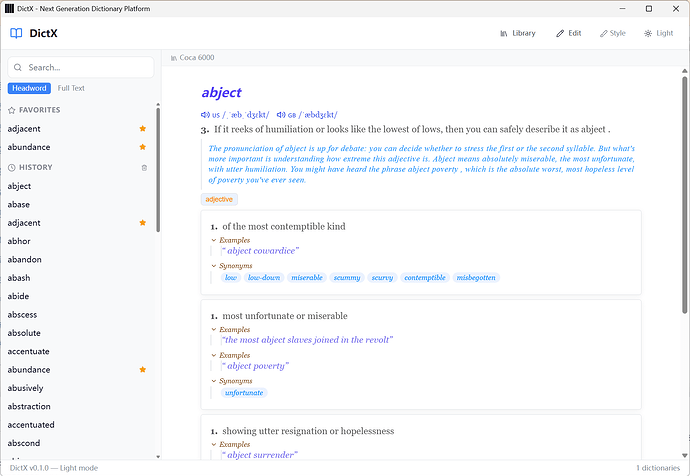The height and width of the screenshot is (476, 690).
Task: Open synonym 'unfortunate'
Action: (x=244, y=393)
